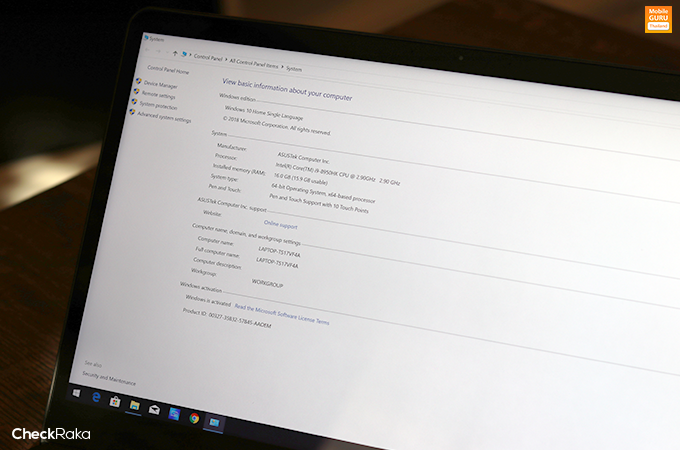Click the Online support website link
Screen dimensions: 680x450
280,226
